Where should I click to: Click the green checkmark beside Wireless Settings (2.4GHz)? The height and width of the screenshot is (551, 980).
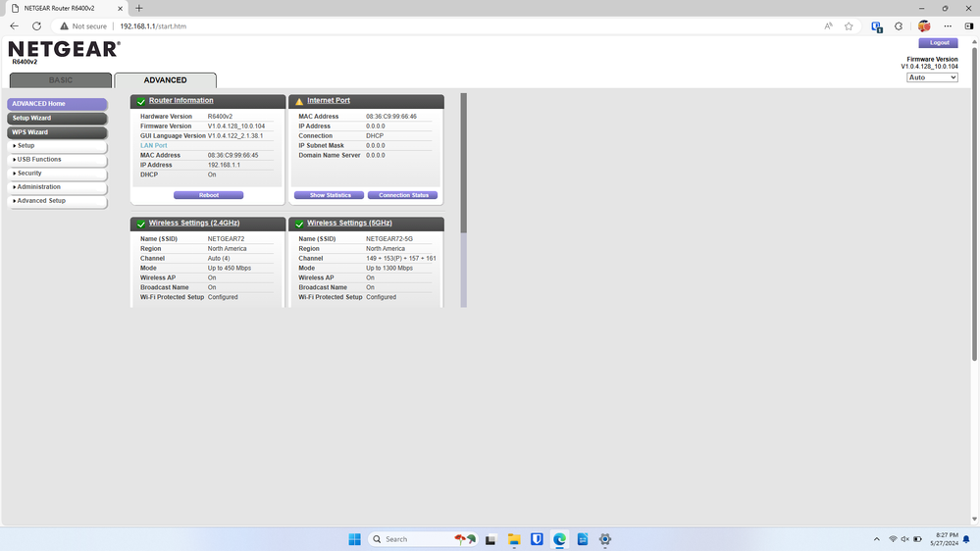[141, 224]
